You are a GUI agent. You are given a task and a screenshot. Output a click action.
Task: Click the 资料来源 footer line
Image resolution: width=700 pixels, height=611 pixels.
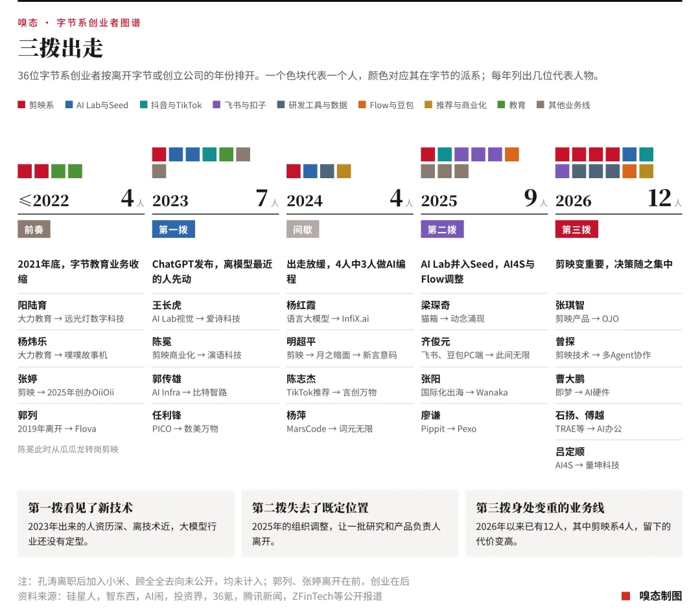(200, 596)
